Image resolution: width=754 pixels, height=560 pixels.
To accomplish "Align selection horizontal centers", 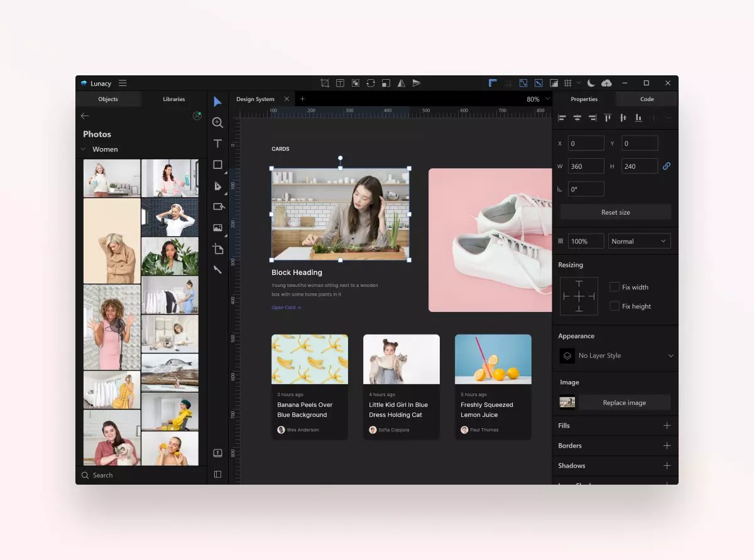I will pos(577,118).
